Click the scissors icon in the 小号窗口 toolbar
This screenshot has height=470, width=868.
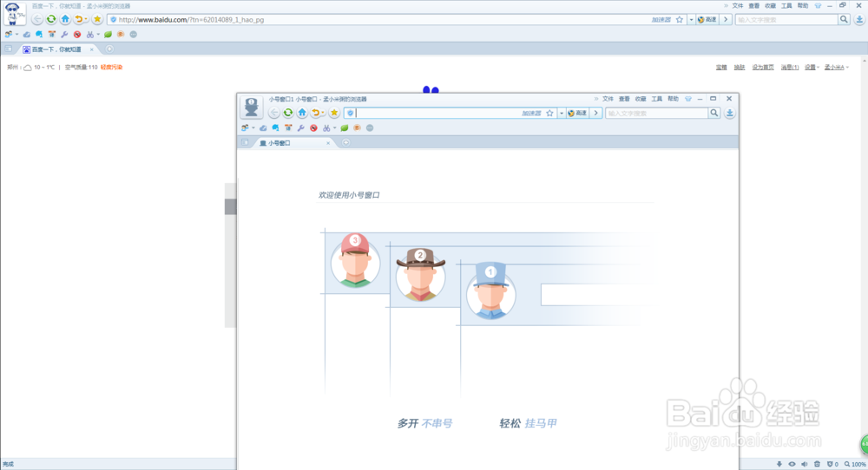[326, 127]
